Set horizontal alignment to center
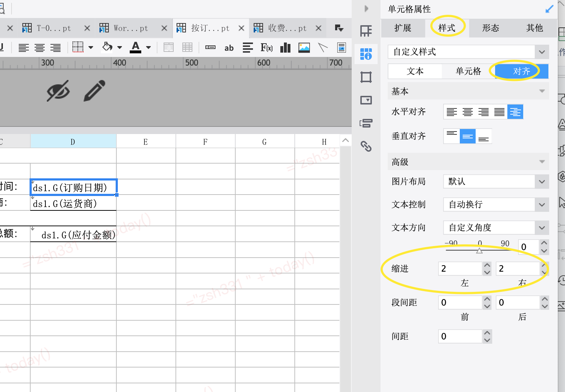Image resolution: width=565 pixels, height=392 pixels. [467, 112]
